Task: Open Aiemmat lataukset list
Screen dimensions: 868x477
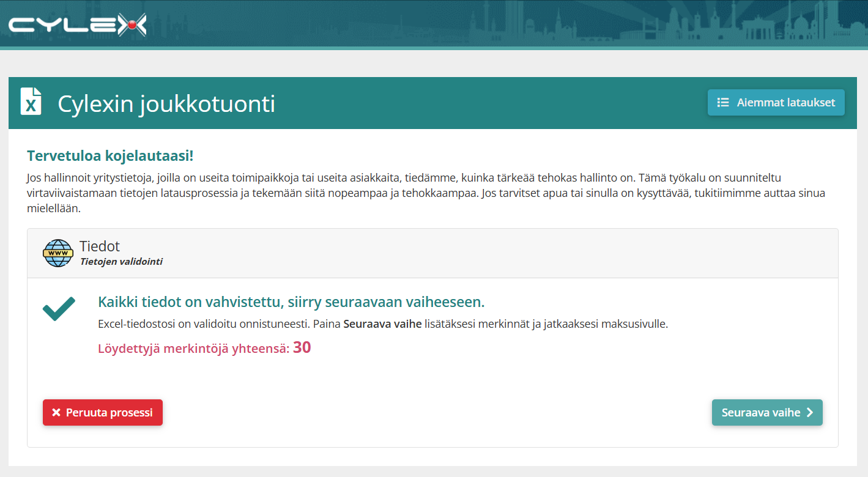Action: (776, 103)
